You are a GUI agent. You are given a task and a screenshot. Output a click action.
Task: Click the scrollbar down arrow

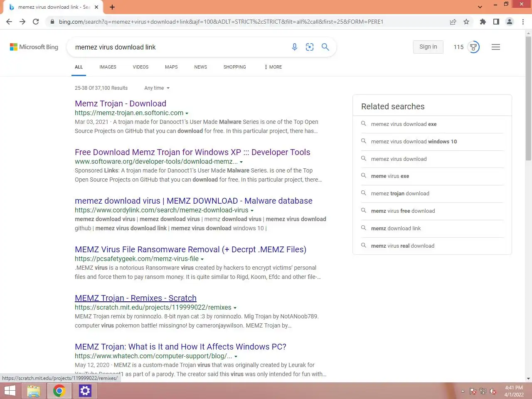pos(528,379)
